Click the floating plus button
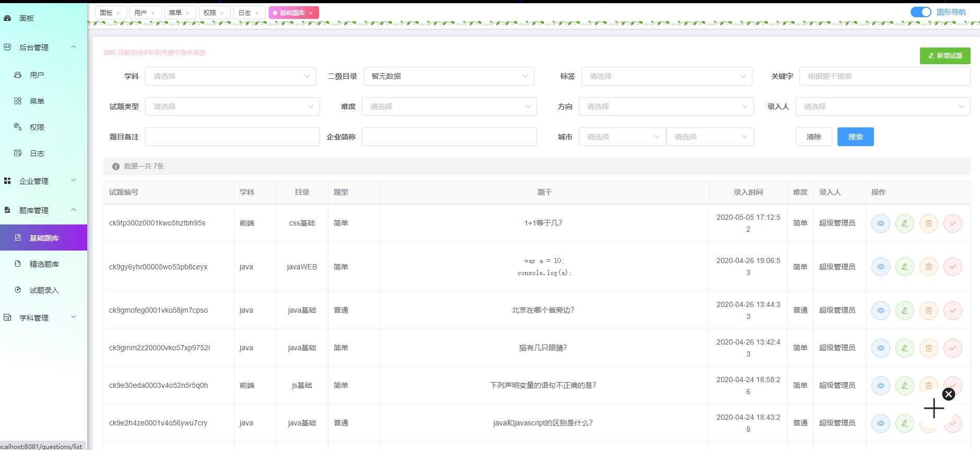 (x=934, y=408)
